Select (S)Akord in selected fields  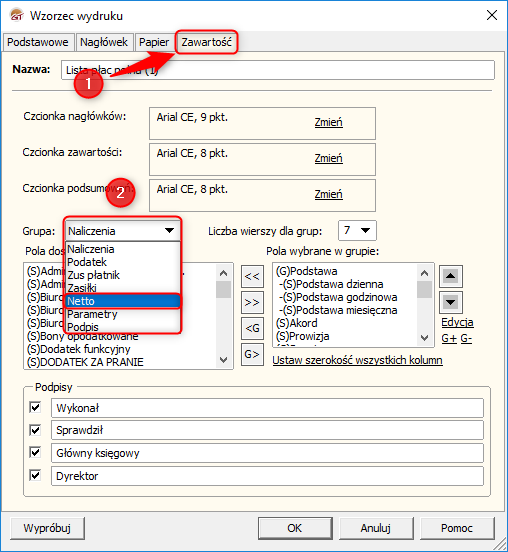point(297,323)
